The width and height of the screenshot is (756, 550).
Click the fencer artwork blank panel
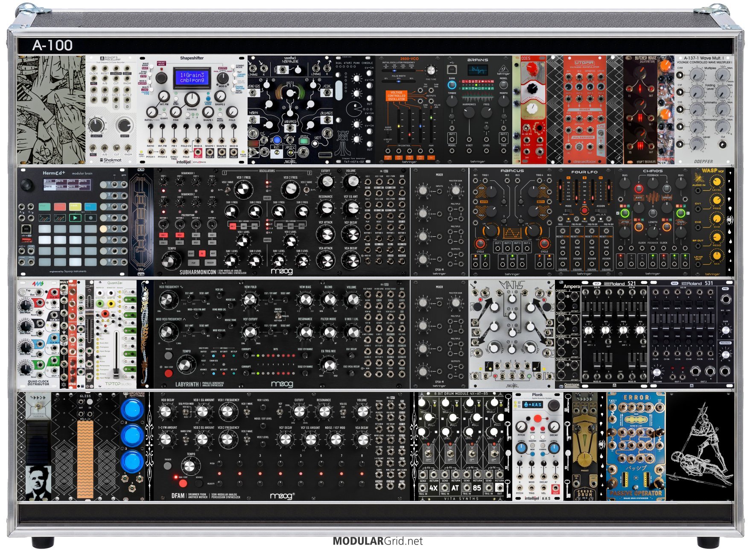click(699, 446)
